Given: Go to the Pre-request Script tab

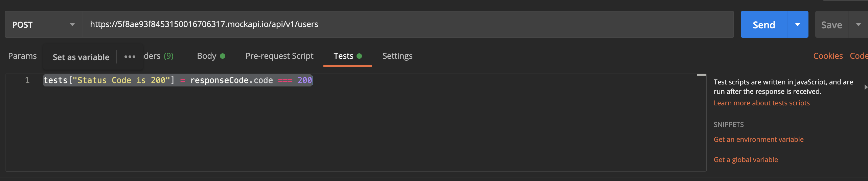Looking at the screenshot, I should click(279, 56).
